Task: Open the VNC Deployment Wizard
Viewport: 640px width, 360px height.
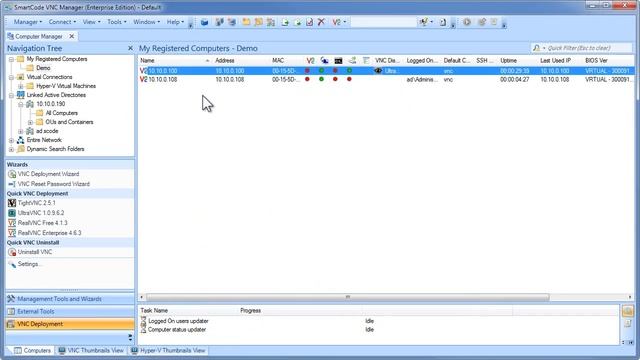Action: coord(48,174)
